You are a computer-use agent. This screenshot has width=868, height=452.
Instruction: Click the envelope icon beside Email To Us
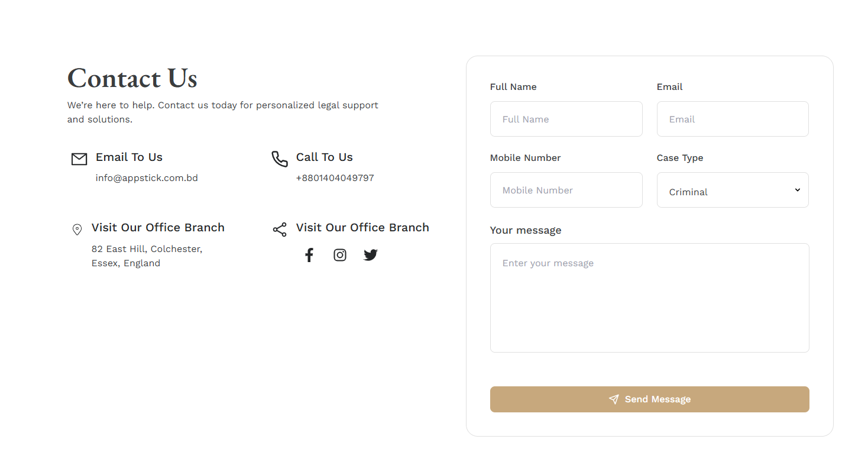pyautogui.click(x=79, y=159)
